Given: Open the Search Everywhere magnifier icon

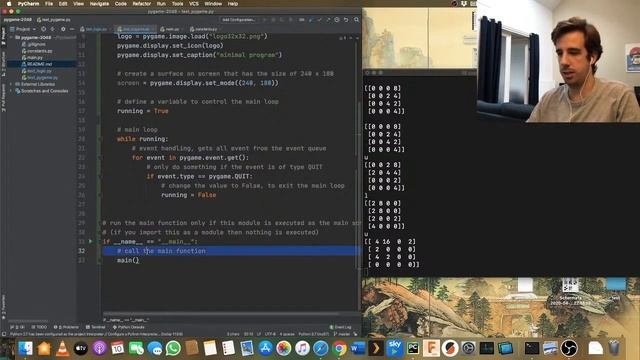Looking at the screenshot, I should [356, 20].
